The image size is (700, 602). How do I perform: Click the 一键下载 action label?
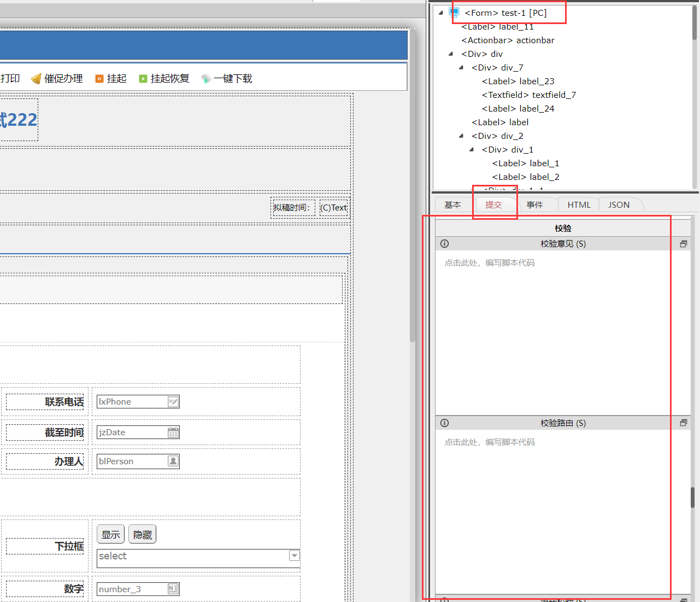233,79
